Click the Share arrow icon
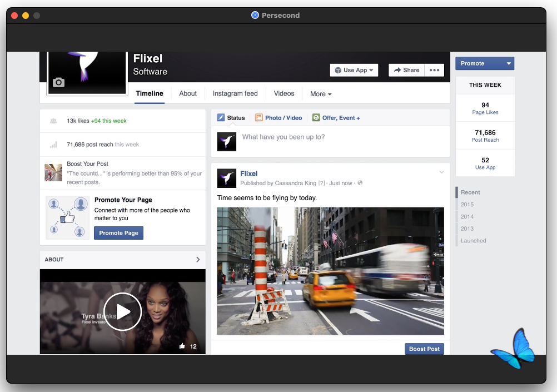The width and height of the screenshot is (557, 392). click(397, 70)
